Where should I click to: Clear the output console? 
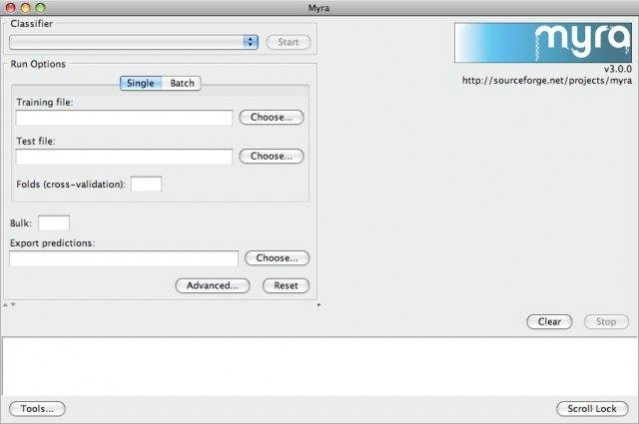click(549, 322)
